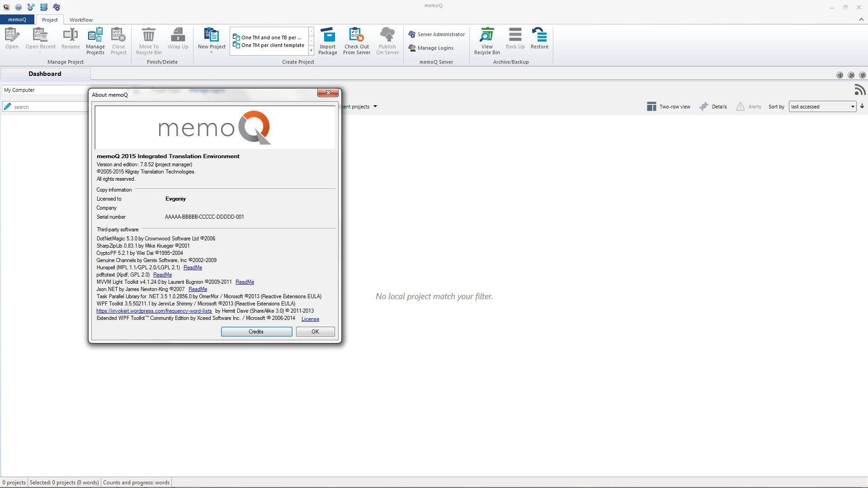Click the serial number AAAAA-BBBBB-CCCCC-DDDDD-001 text
The height and width of the screenshot is (488, 868).
pos(204,217)
